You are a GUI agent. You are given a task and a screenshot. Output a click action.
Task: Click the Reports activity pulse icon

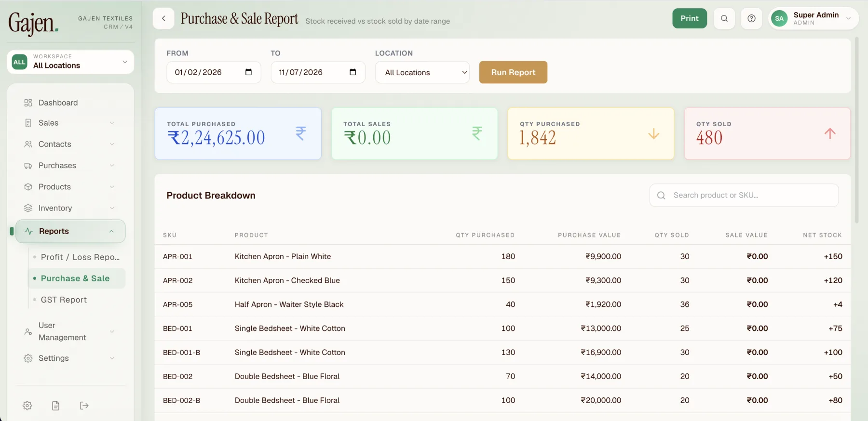(x=29, y=231)
